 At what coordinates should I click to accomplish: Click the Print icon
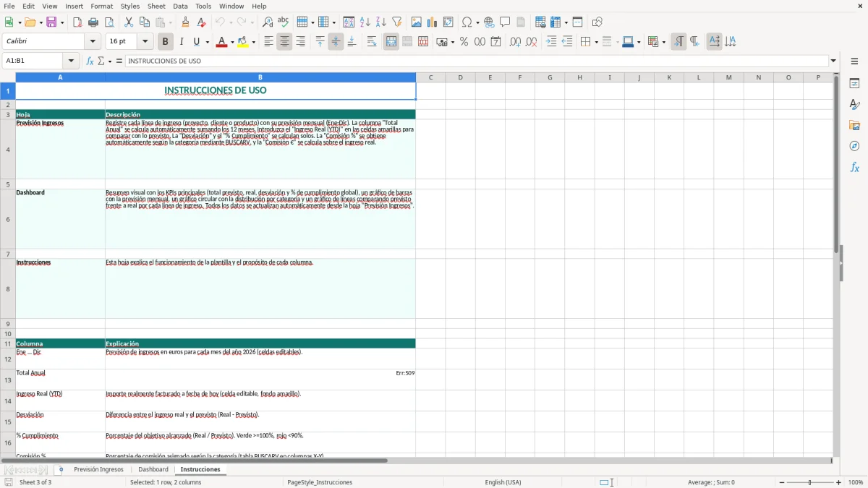tap(93, 22)
